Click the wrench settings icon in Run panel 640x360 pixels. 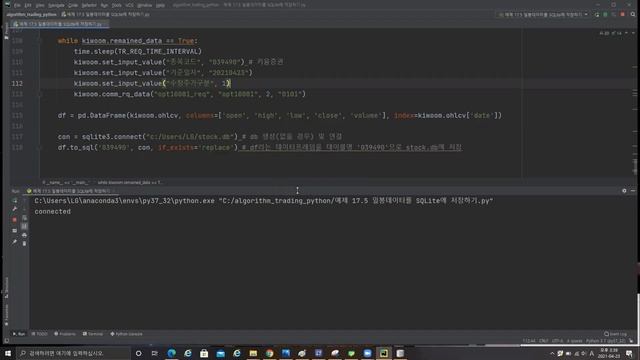[15, 209]
